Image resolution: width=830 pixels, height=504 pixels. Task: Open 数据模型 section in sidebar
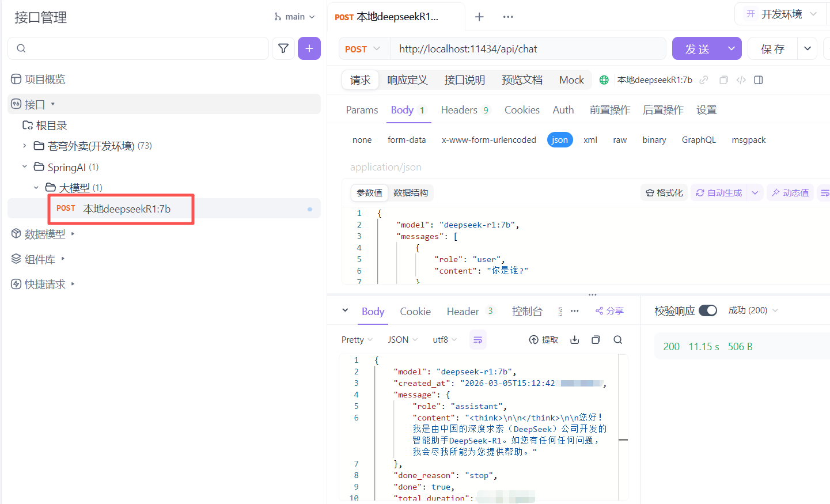pos(43,234)
